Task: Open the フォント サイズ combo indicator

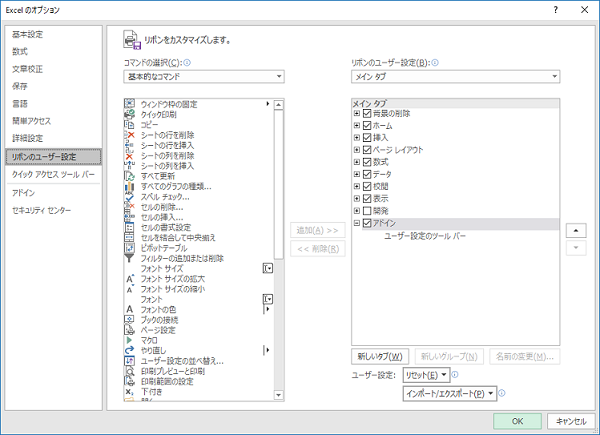Action: 267,269
